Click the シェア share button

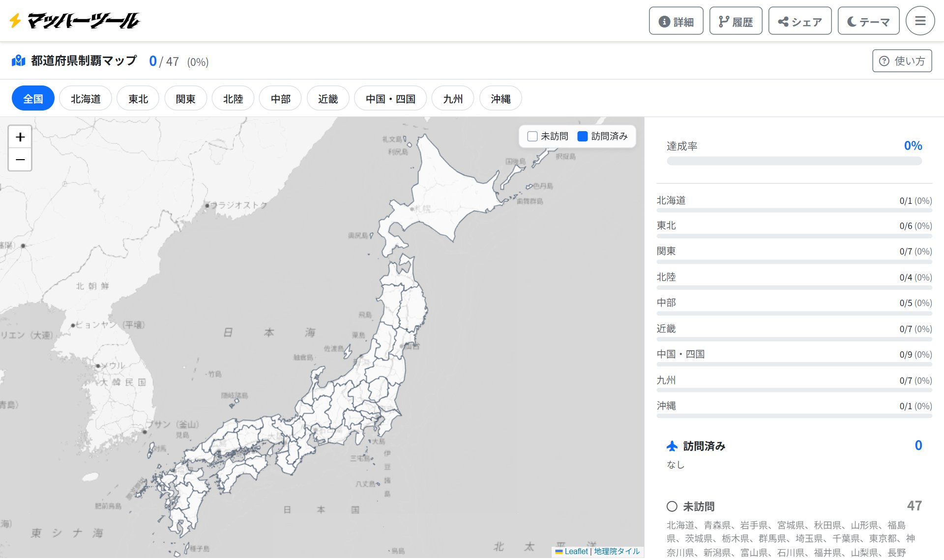[800, 21]
